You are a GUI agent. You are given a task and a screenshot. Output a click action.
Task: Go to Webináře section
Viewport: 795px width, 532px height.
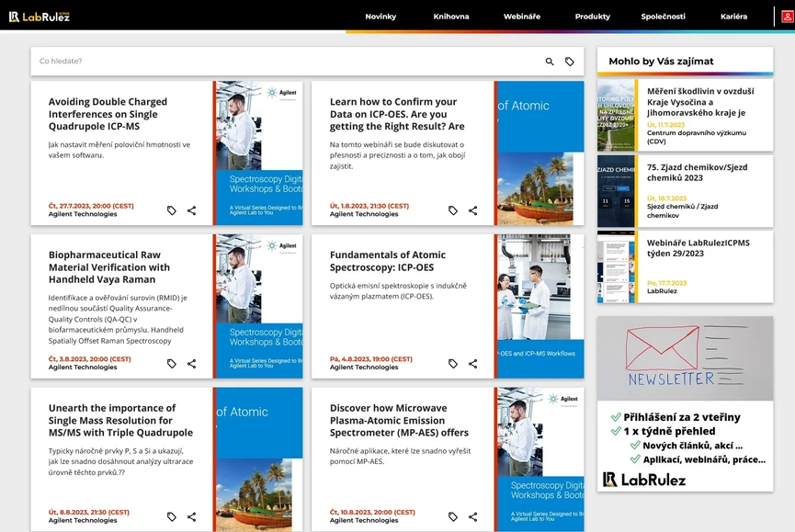pos(522,17)
